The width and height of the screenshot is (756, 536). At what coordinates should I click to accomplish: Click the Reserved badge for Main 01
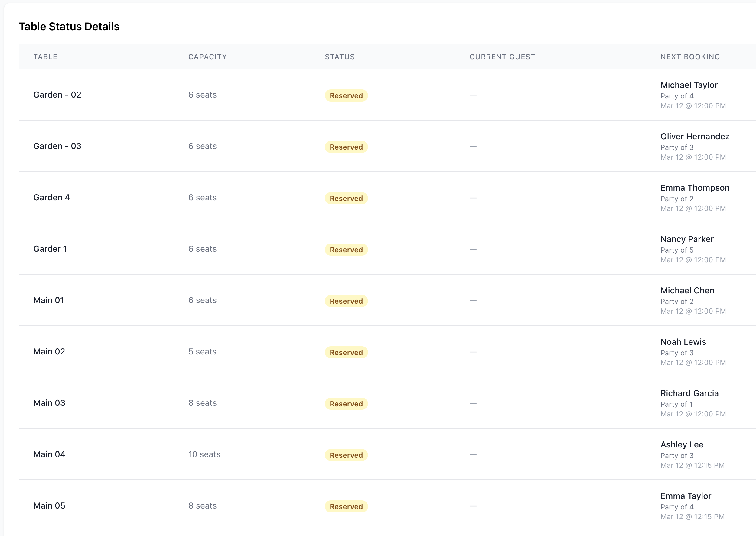[346, 301]
